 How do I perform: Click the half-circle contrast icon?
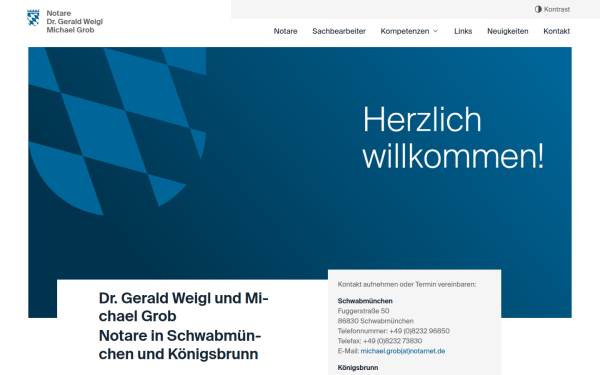coord(538,9)
